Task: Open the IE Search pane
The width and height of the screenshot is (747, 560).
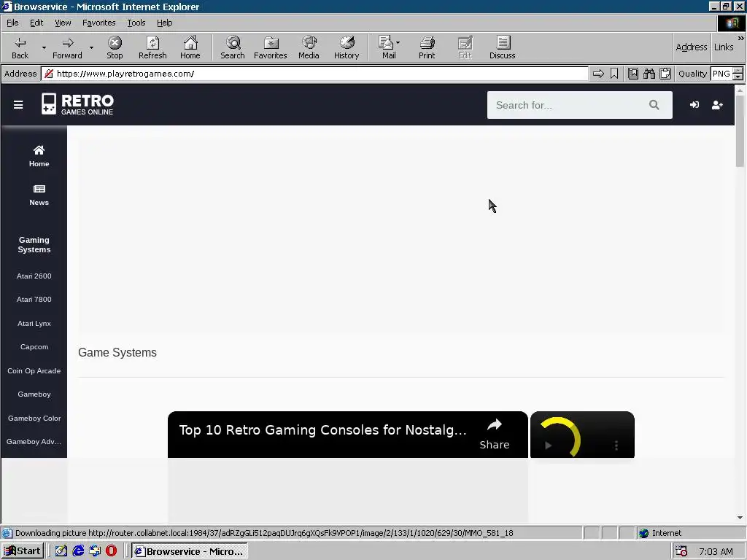Action: click(x=233, y=47)
